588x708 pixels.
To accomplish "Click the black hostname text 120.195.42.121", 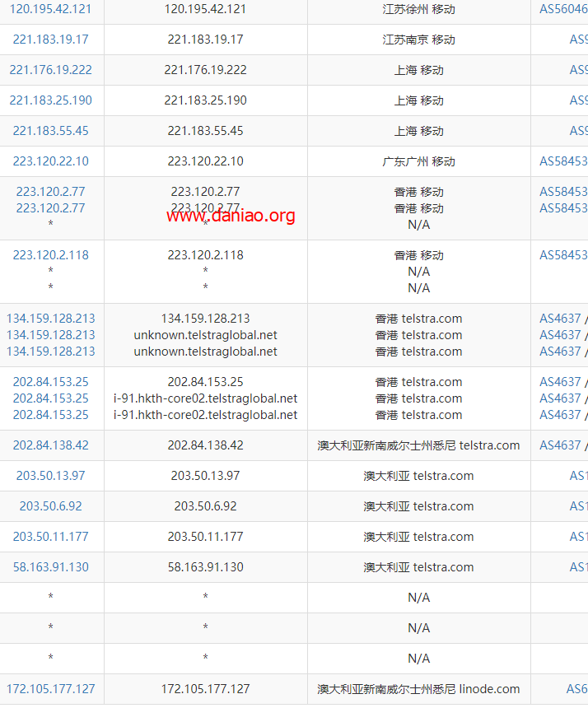I will click(x=206, y=9).
